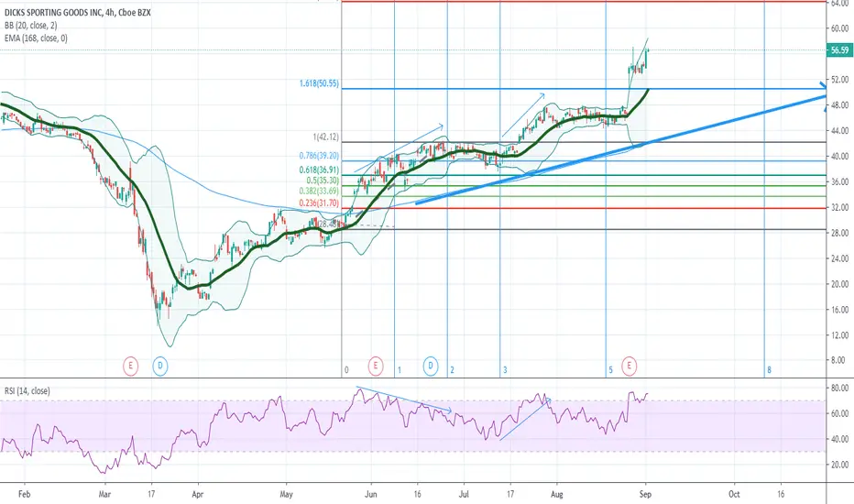Select the 0.786(39.20) Fibonacci label
Screen dimensions: 854x504
click(319, 155)
